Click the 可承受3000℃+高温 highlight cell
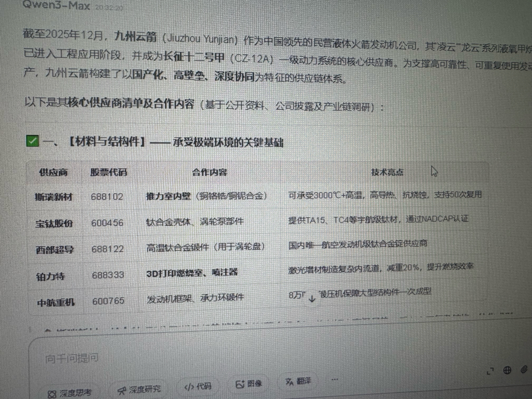This screenshot has width=532, height=399. pyautogui.click(x=385, y=195)
